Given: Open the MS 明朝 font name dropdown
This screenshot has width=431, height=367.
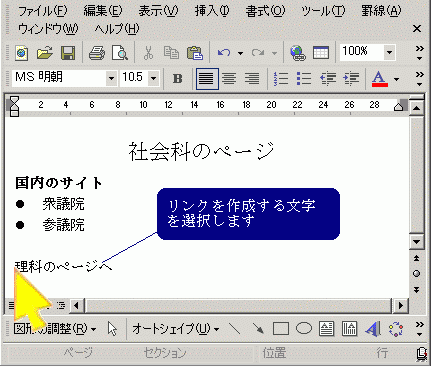Looking at the screenshot, I should [x=111, y=78].
